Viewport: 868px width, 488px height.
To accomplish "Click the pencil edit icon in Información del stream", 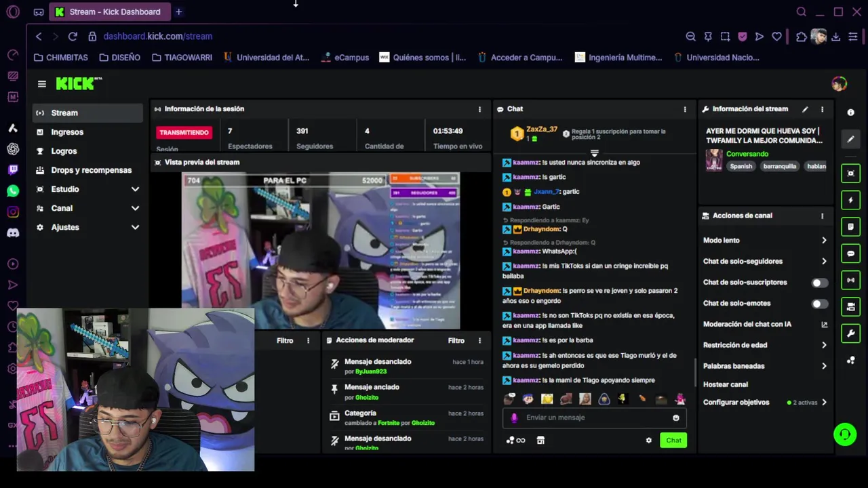I will pyautogui.click(x=805, y=109).
